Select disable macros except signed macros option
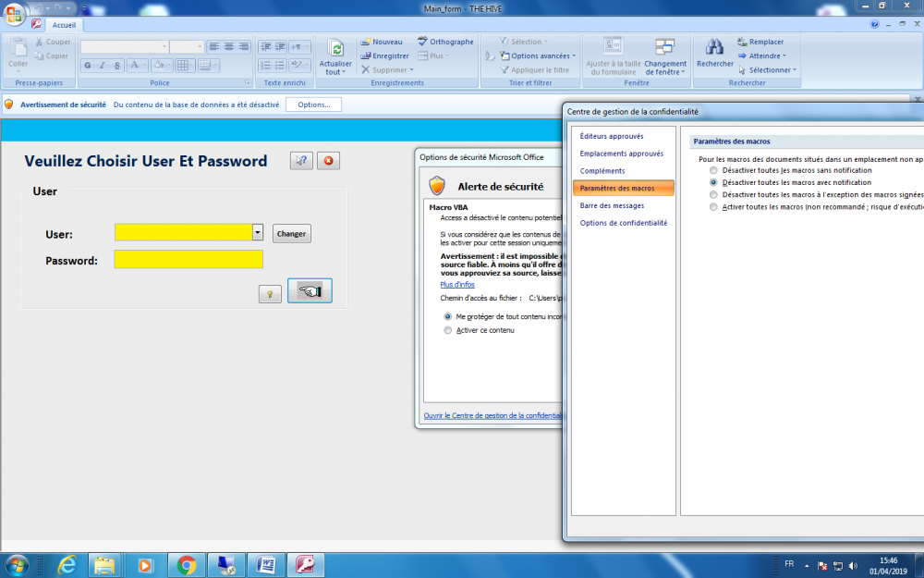Screen dimensions: 924x578 tap(713, 194)
